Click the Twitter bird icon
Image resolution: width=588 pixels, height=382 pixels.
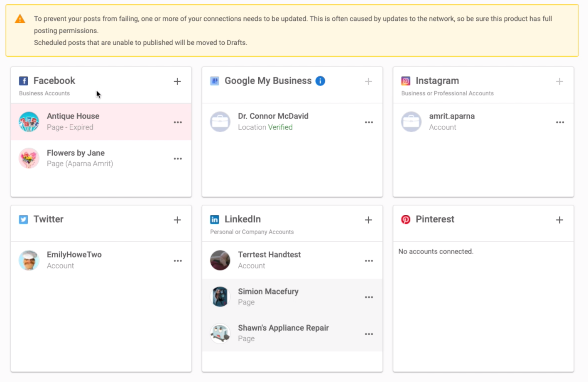[x=23, y=219]
